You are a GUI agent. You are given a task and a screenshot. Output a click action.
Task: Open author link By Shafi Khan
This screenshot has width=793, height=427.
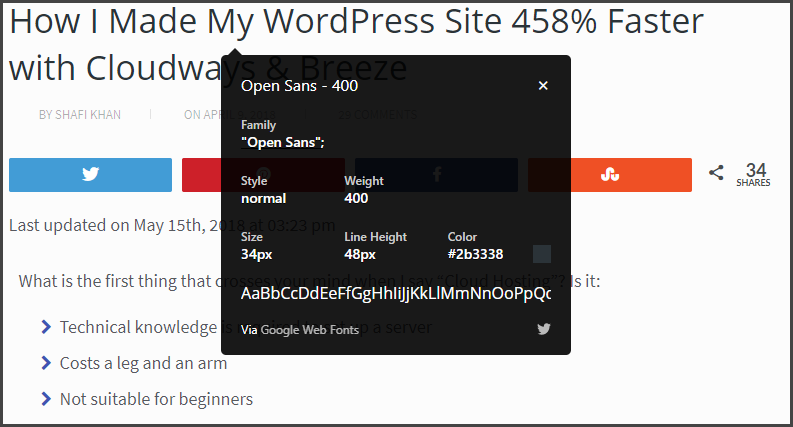tap(80, 115)
